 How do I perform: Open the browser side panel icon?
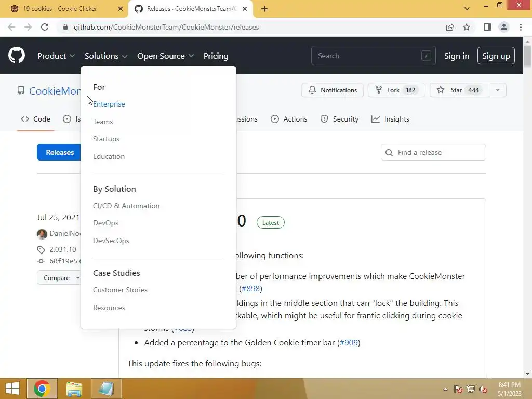click(487, 27)
